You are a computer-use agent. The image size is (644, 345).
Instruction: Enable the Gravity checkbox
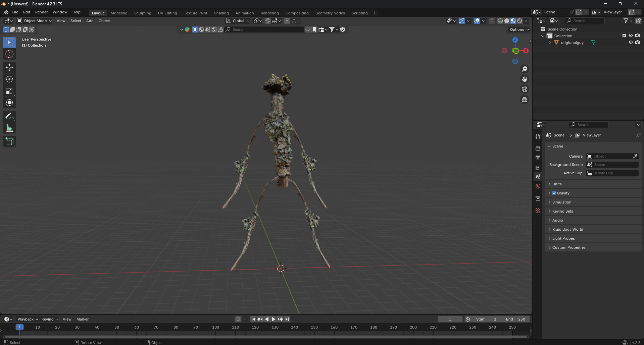(554, 193)
